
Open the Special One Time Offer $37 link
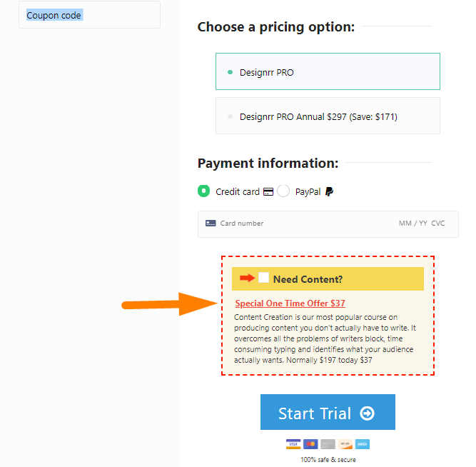pyautogui.click(x=290, y=303)
